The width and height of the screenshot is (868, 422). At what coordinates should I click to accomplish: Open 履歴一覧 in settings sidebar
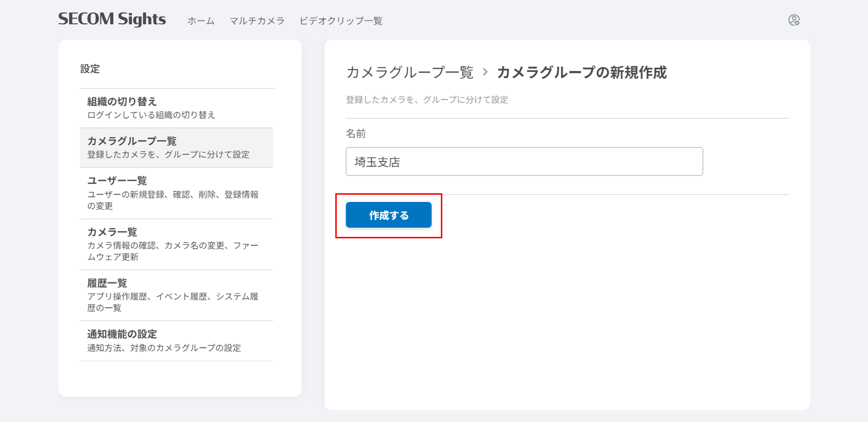[x=176, y=295]
